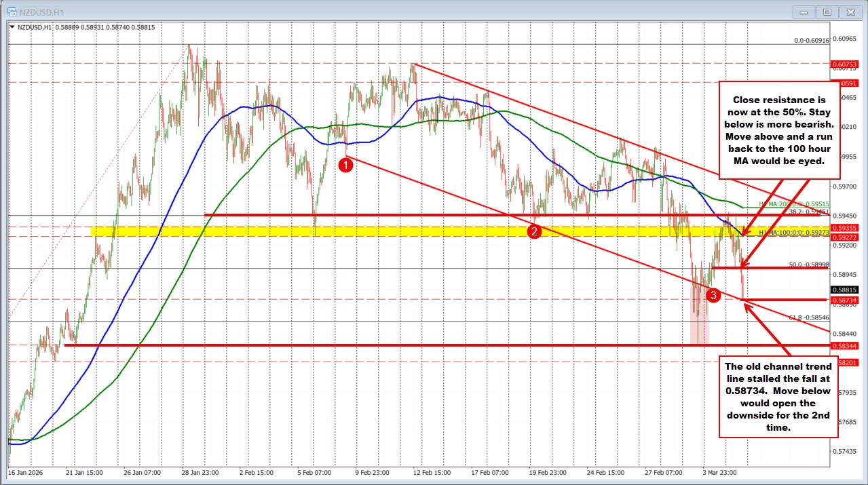Close the NZDUSD chart window
This screenshot has height=485, width=868.
(850, 12)
